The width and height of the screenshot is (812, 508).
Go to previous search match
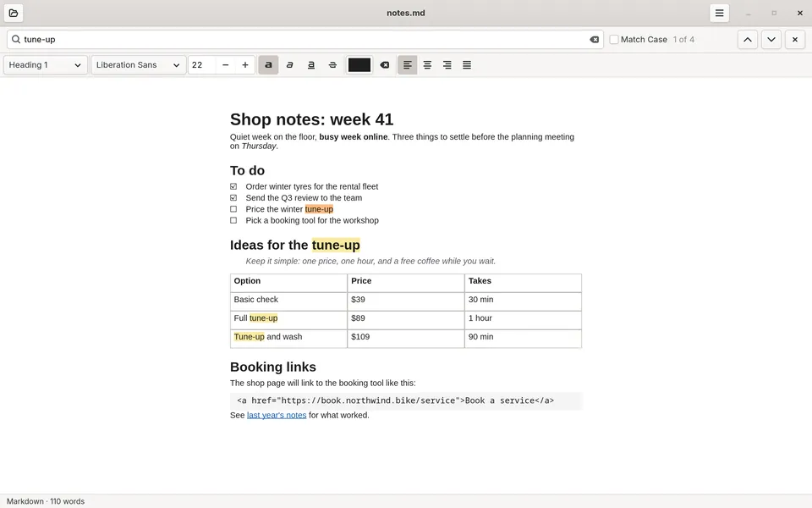(747, 40)
